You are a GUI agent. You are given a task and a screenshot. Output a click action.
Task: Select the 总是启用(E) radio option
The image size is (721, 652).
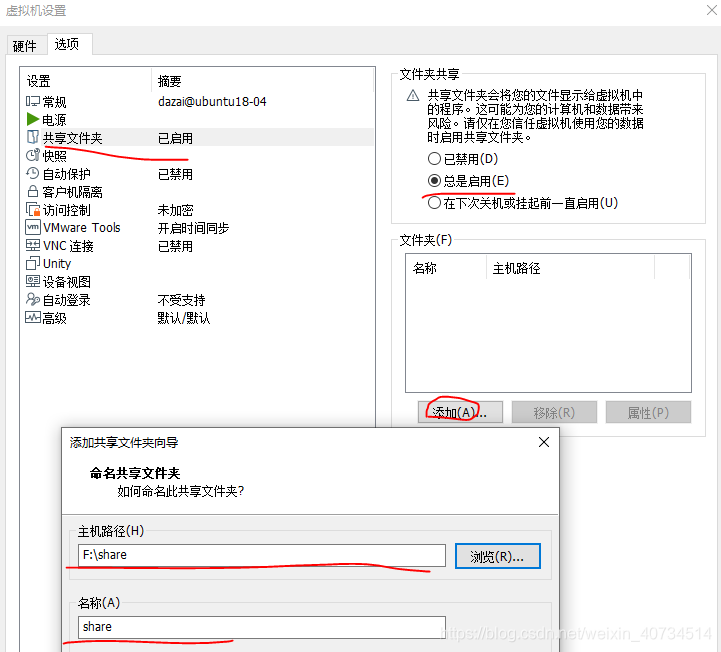click(468, 181)
